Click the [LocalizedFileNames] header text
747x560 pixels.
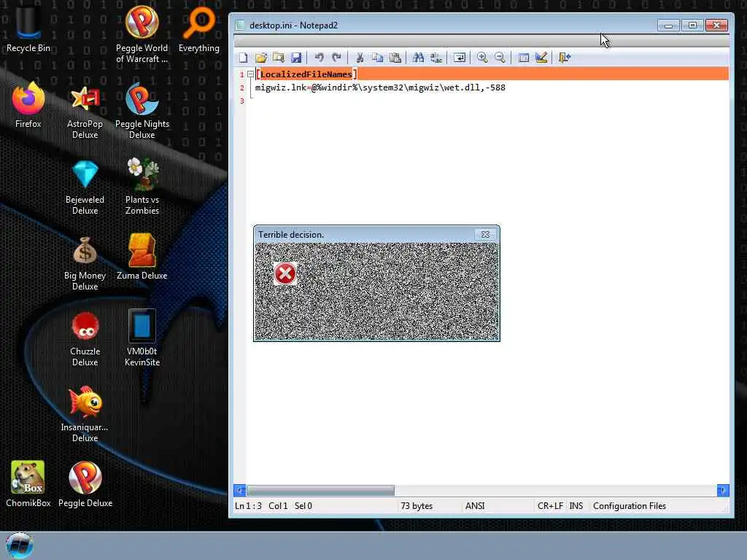(x=306, y=74)
